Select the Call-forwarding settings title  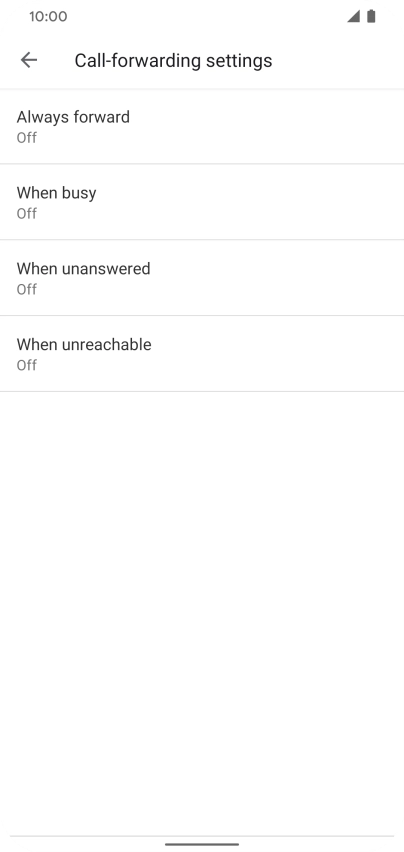(x=173, y=60)
